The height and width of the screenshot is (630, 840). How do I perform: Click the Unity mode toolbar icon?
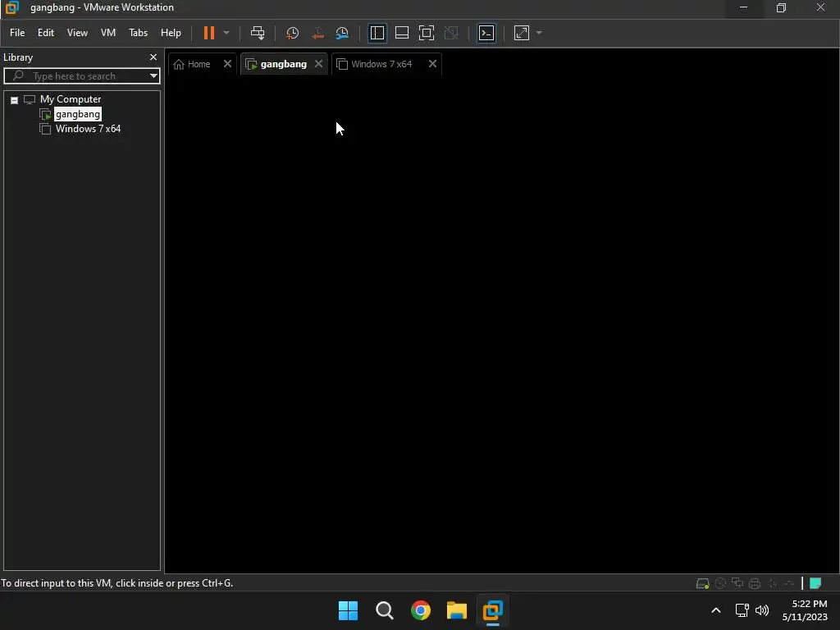tap(452, 33)
